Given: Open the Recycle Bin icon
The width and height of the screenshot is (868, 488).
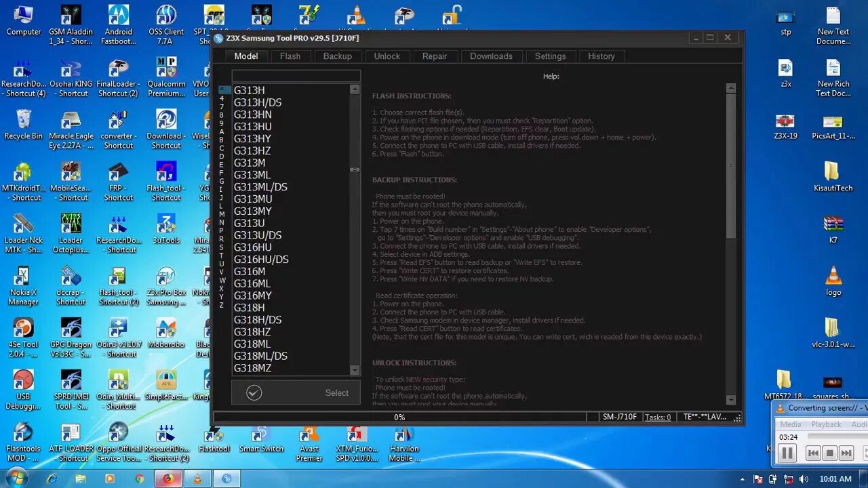Looking at the screenshot, I should 23,125.
